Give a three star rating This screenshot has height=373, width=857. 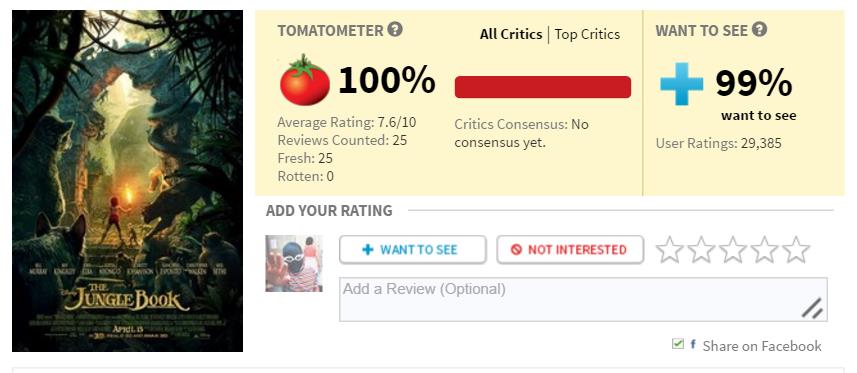(732, 250)
